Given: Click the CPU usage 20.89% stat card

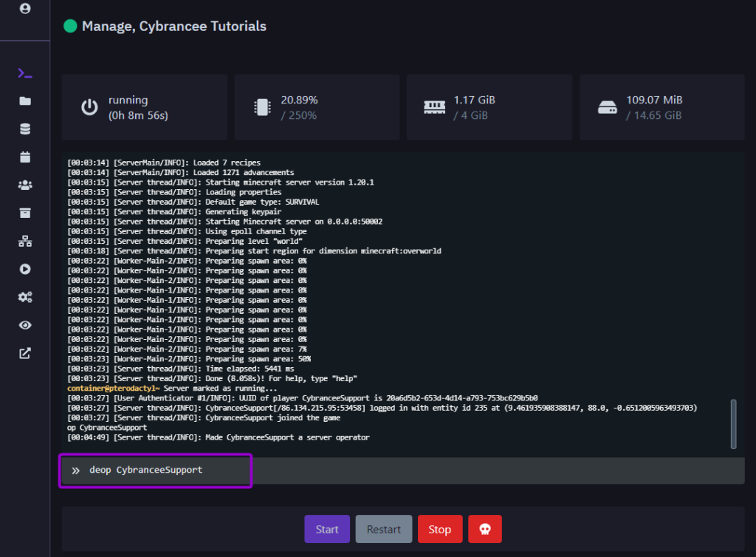Looking at the screenshot, I should point(317,107).
